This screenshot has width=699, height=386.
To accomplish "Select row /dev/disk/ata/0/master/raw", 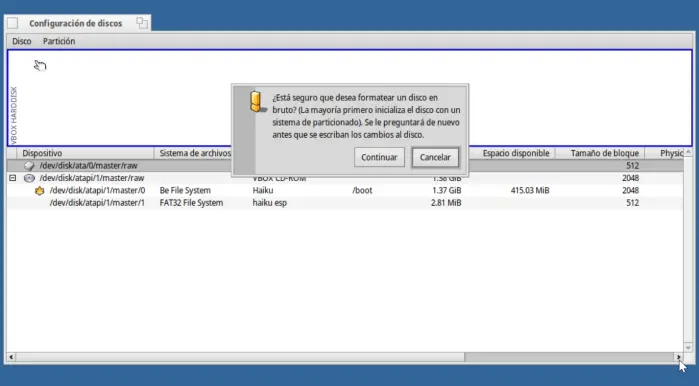I will [x=345, y=165].
